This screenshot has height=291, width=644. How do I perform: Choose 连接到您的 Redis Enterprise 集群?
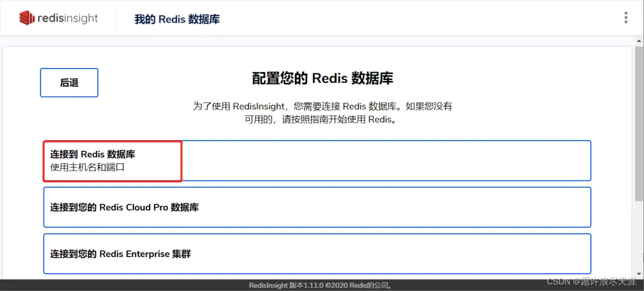click(317, 253)
